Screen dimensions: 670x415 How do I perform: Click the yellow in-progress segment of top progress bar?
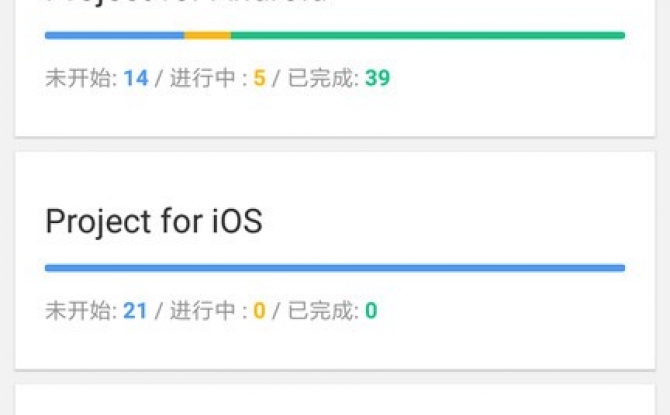[208, 35]
